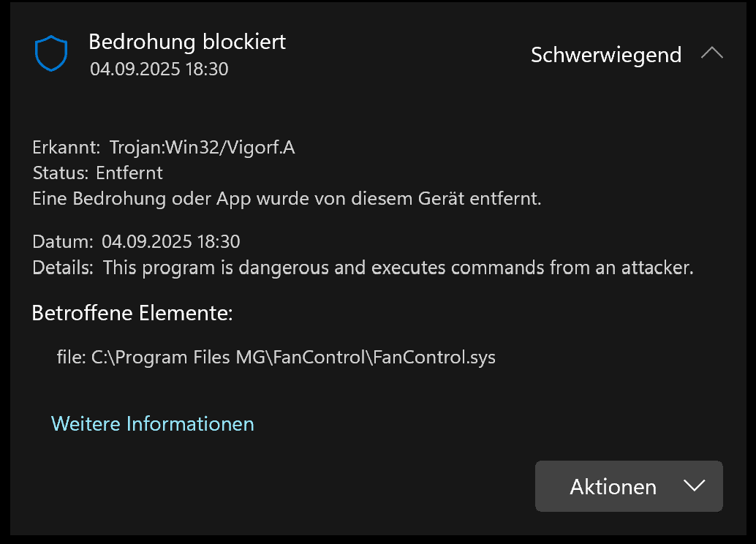This screenshot has height=544, width=756.
Task: Collapse the threat details with the up chevron
Action: pos(711,54)
